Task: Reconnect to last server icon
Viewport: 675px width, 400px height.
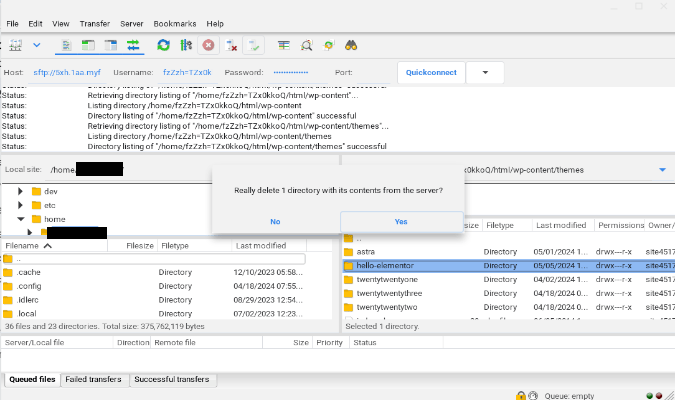Action: click(254, 45)
